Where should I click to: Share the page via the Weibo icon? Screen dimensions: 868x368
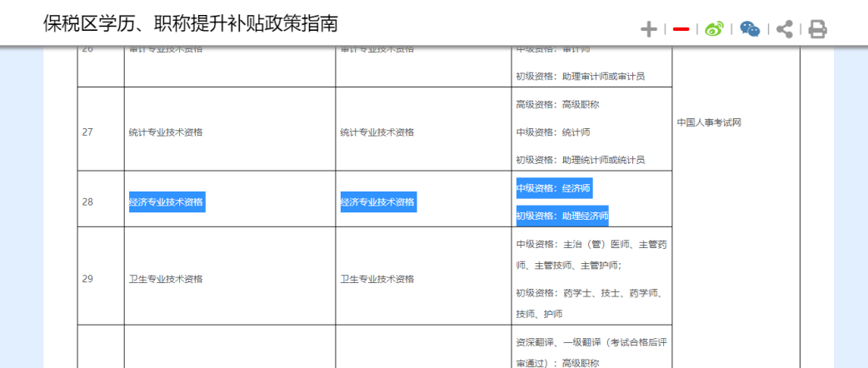pos(715,30)
